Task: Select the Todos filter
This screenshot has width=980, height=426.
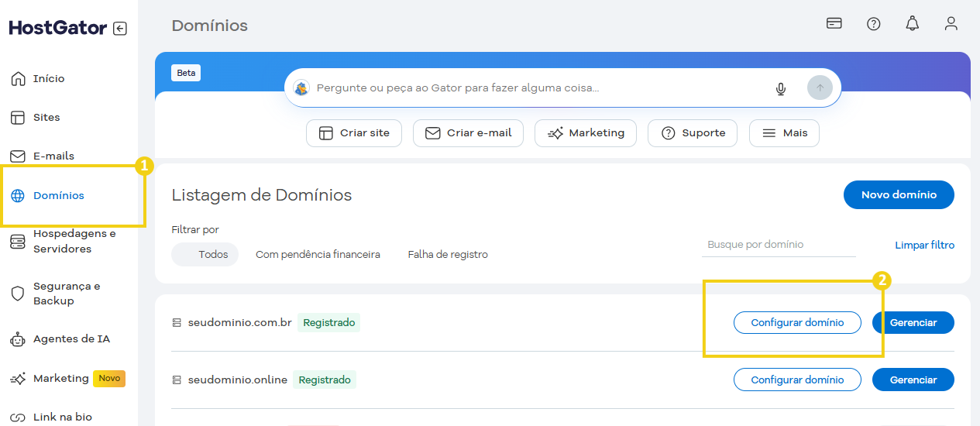Action: click(205, 254)
